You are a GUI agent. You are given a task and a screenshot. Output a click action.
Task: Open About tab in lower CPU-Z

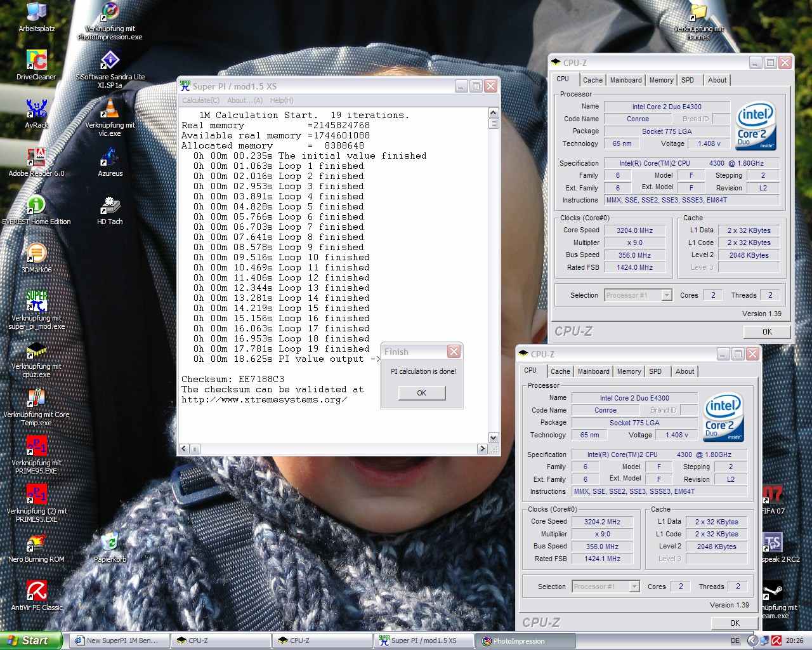tap(684, 371)
